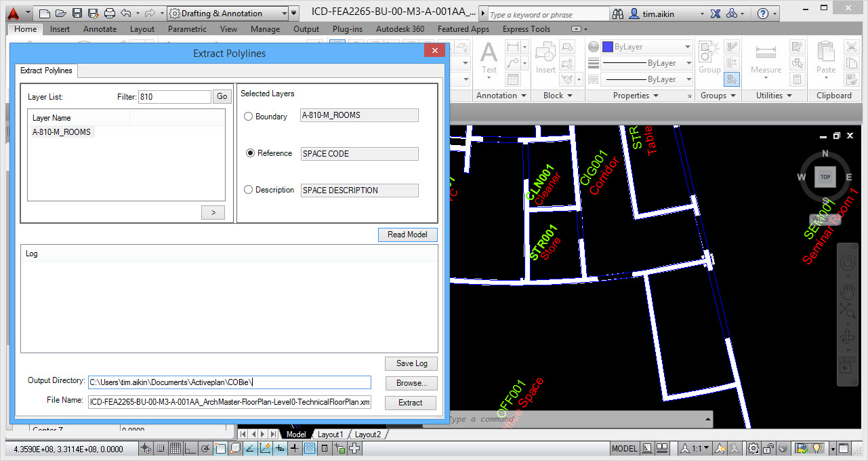Viewport: 868px width, 461px height.
Task: Switch to the Annotate ribbon tab
Action: [x=100, y=29]
